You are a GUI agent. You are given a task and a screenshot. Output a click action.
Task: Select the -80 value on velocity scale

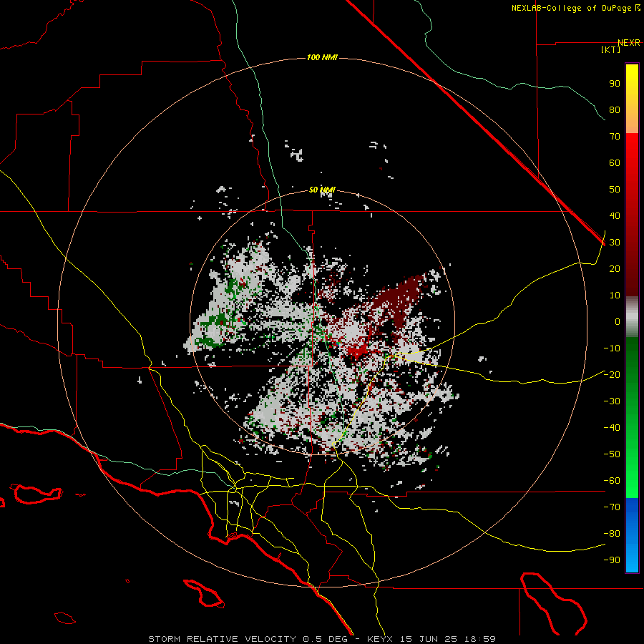(612, 534)
